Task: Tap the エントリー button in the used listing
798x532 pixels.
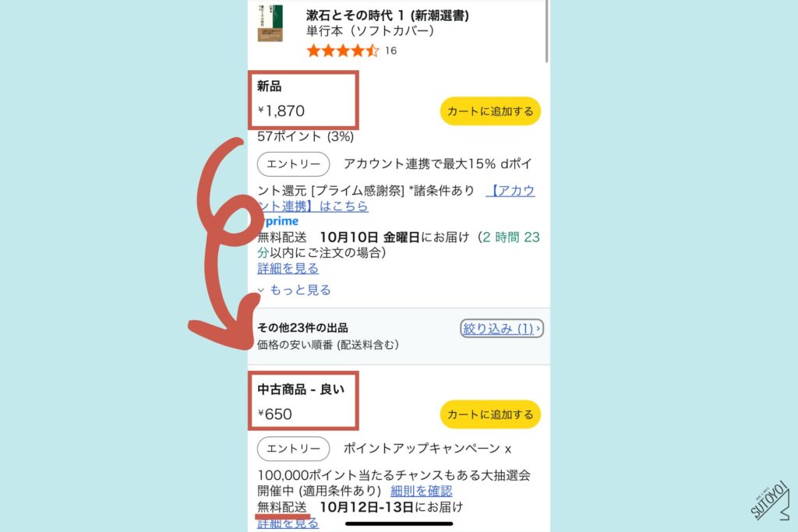Action: coord(293,449)
